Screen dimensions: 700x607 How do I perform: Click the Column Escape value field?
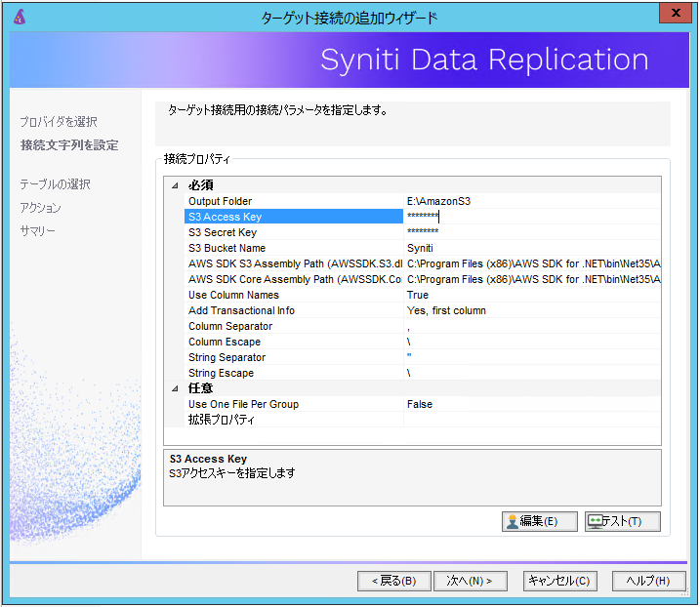(x=532, y=342)
